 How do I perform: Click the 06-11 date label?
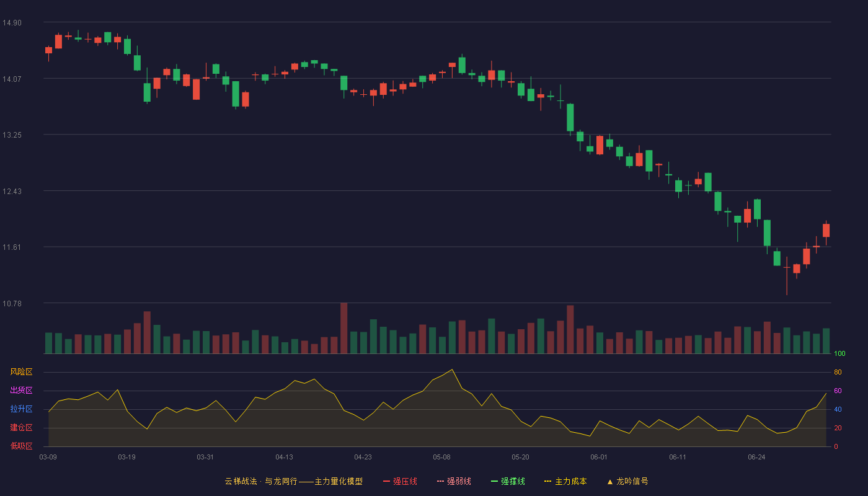click(x=678, y=457)
